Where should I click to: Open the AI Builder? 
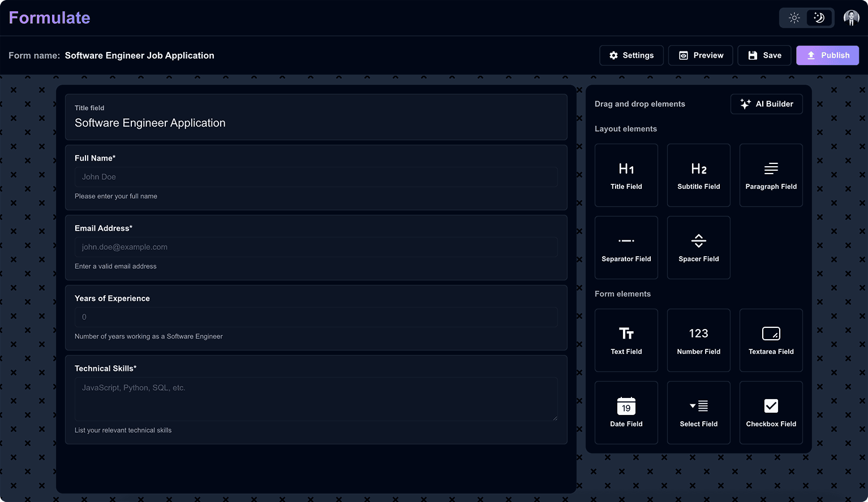pos(766,103)
